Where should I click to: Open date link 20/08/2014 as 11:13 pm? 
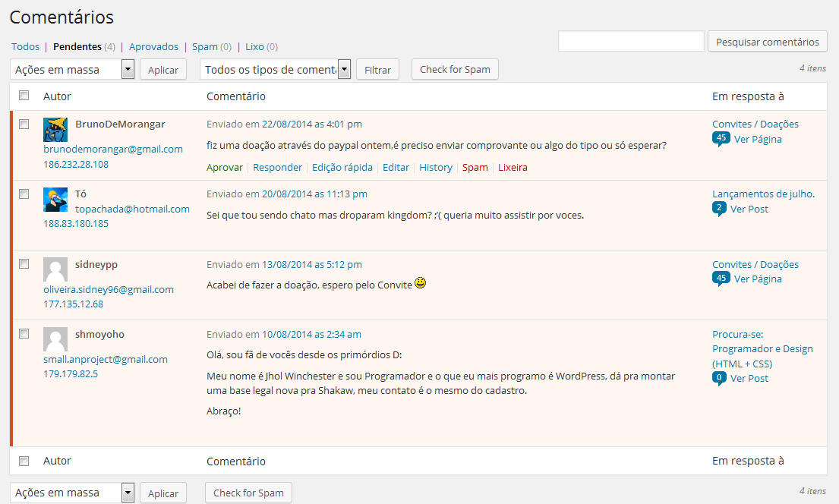[x=314, y=194]
